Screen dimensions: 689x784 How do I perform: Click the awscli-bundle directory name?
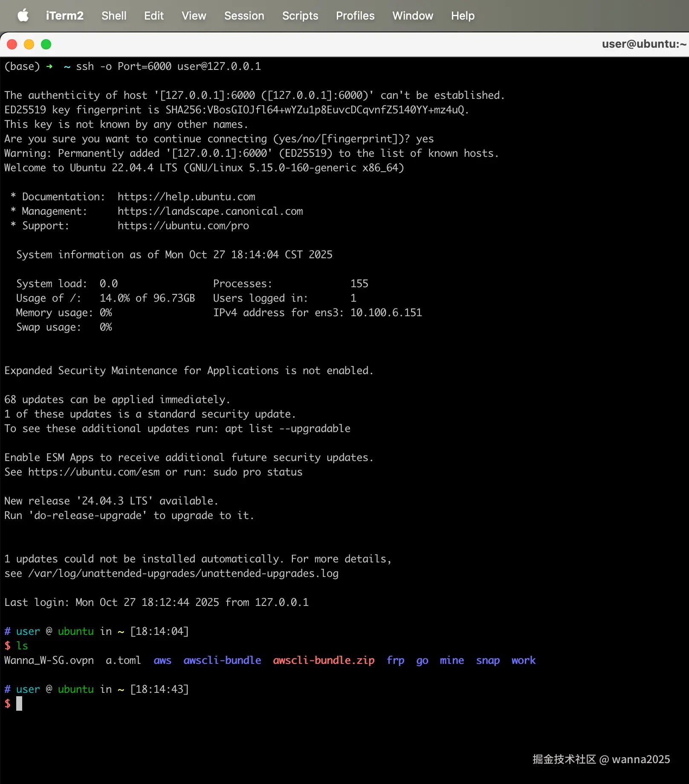coord(222,660)
